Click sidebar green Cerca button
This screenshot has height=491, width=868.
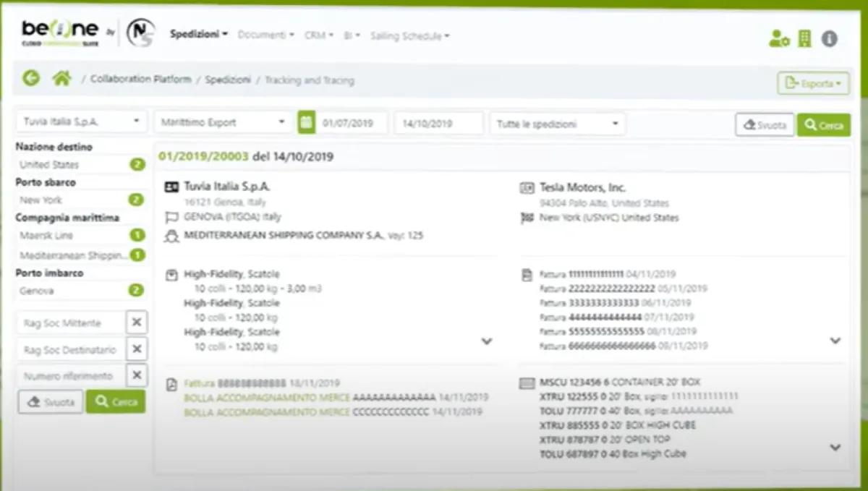pos(116,402)
